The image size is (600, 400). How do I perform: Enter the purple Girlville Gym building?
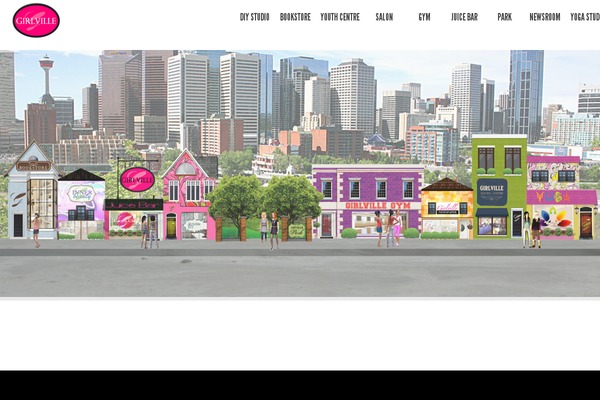coord(368,201)
